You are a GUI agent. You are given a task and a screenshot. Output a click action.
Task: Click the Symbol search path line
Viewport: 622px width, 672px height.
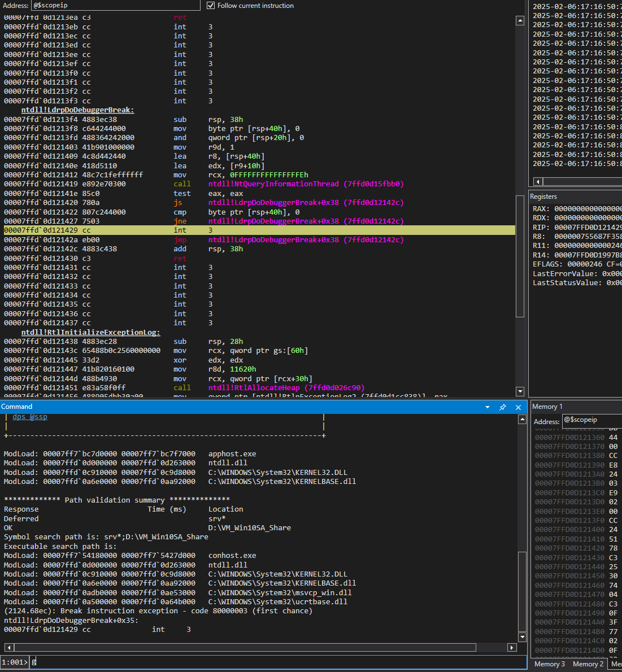point(106,537)
